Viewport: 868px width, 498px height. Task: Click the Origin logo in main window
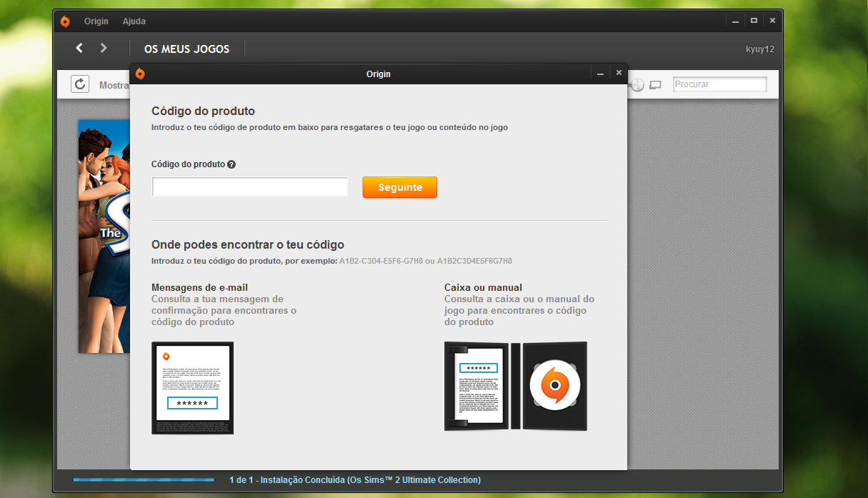pyautogui.click(x=65, y=21)
